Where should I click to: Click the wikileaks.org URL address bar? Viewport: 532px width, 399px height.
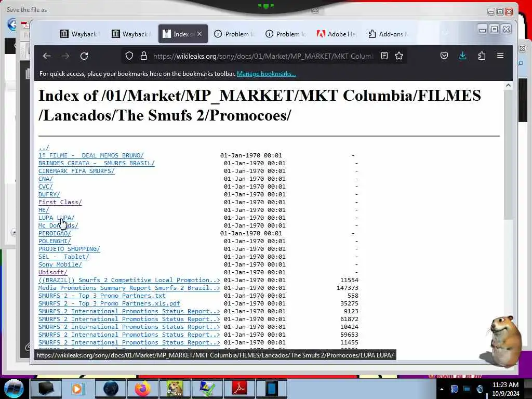263,56
